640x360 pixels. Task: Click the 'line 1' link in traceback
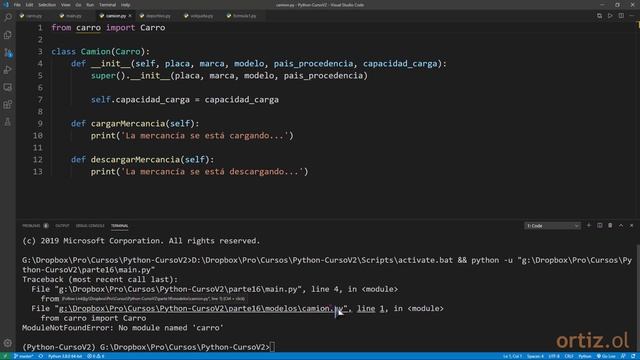click(371, 309)
